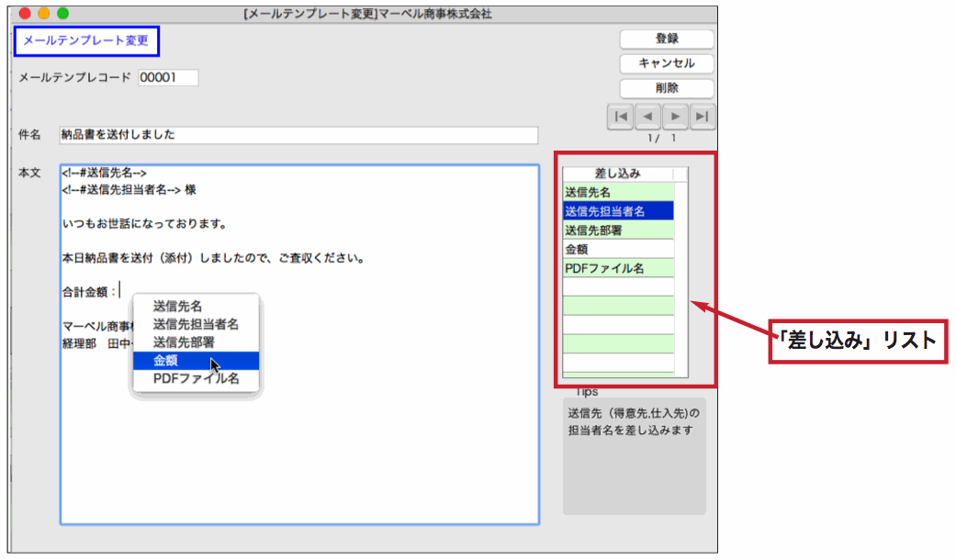
Task: Pick 送信先担当者名 in the popup menu
Action: [197, 324]
